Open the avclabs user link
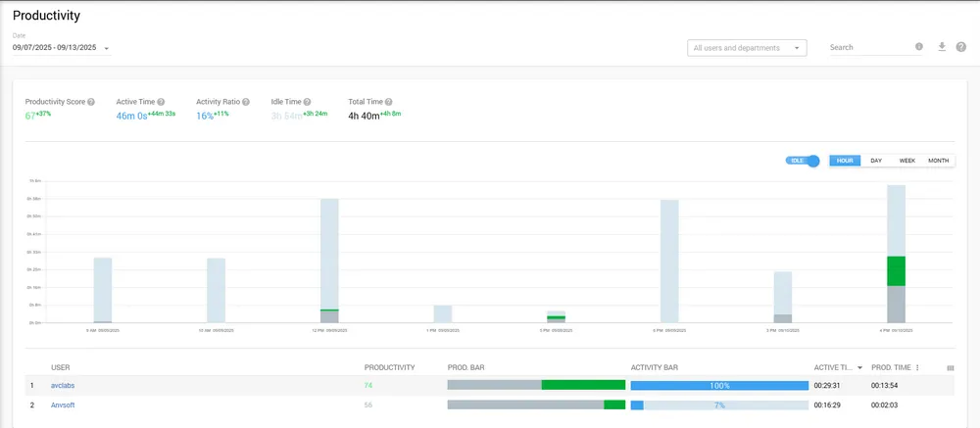The width and height of the screenshot is (980, 428). click(x=63, y=386)
